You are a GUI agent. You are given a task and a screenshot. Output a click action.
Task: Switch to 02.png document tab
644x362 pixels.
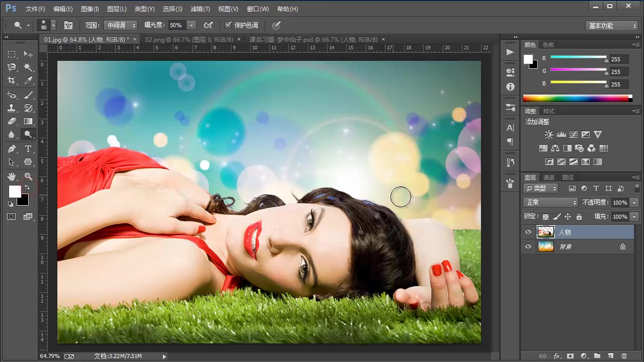189,39
